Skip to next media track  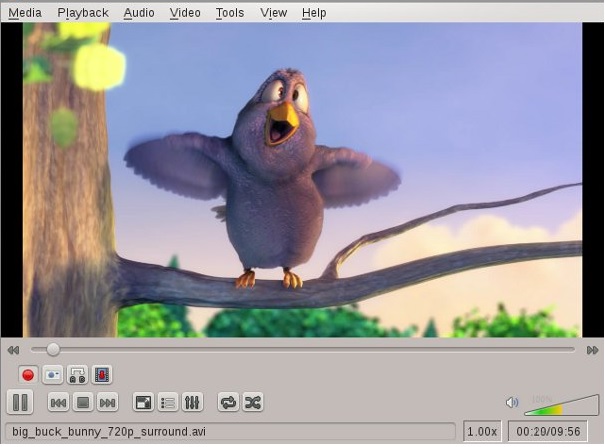(x=107, y=402)
